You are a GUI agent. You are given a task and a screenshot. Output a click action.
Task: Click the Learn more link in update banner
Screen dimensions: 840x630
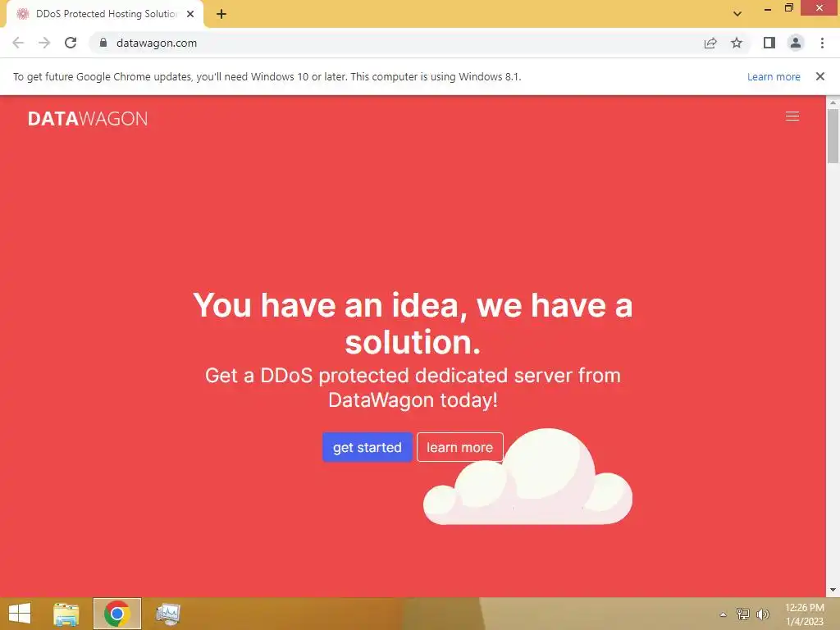(x=774, y=76)
